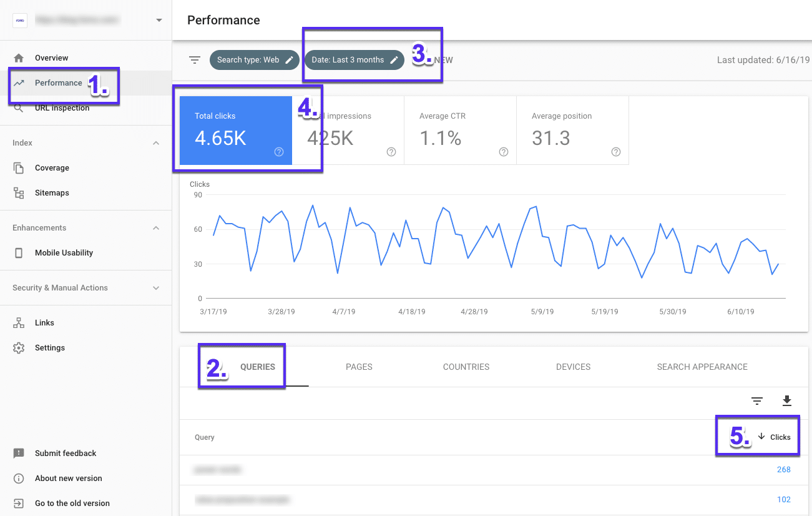Sort queries by the Clicks column

(774, 437)
